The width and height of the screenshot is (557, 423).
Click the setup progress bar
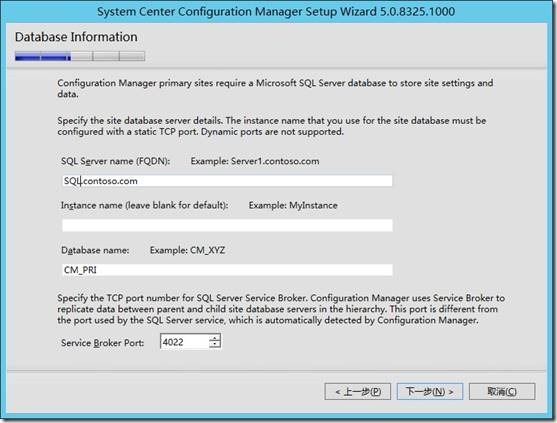(x=80, y=56)
